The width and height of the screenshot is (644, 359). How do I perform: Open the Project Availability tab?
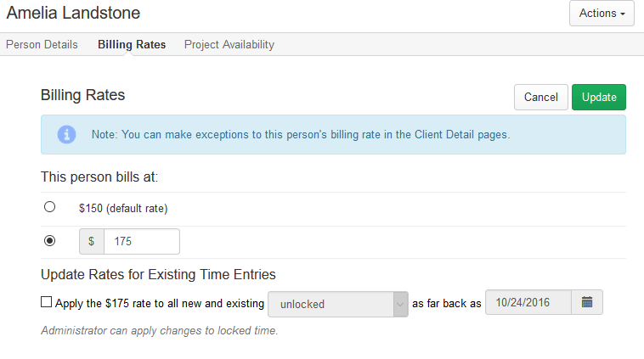coord(229,44)
